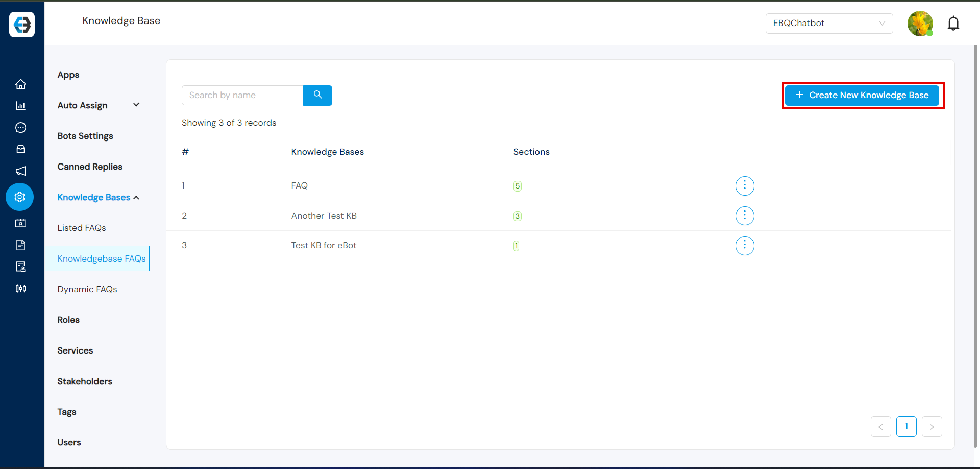This screenshot has height=469, width=980.
Task: Open the analytics bar chart icon
Action: (x=21, y=105)
